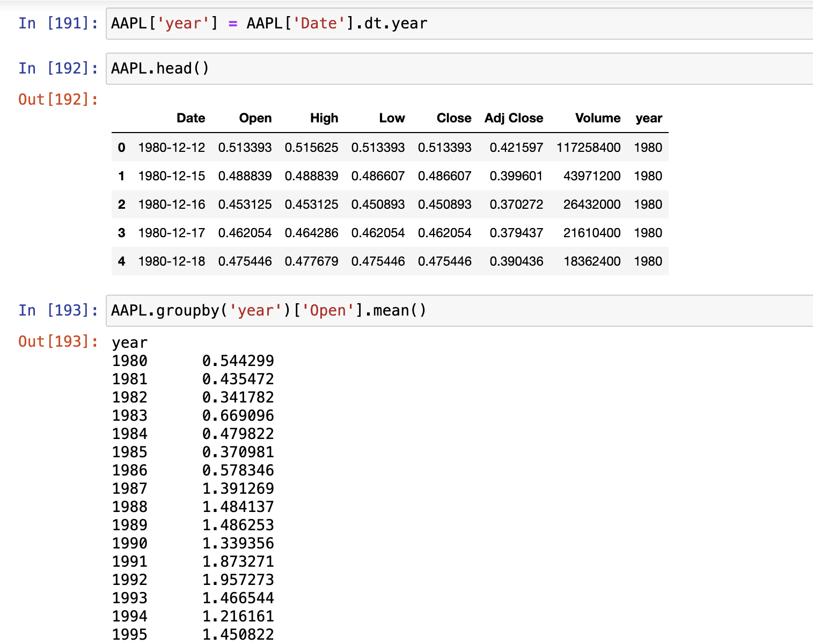Click the 1984 mean value 0.479822
Screen dimensions: 813x644
[x=238, y=434]
